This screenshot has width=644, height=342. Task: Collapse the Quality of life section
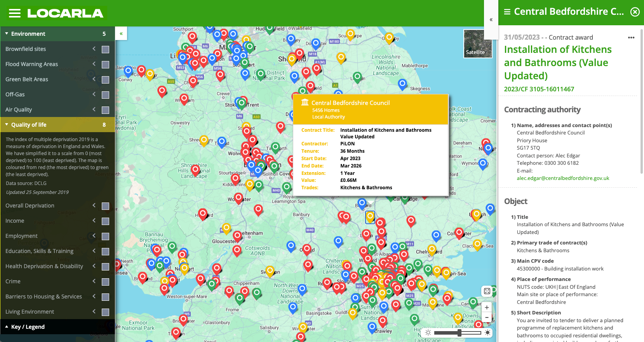point(57,125)
